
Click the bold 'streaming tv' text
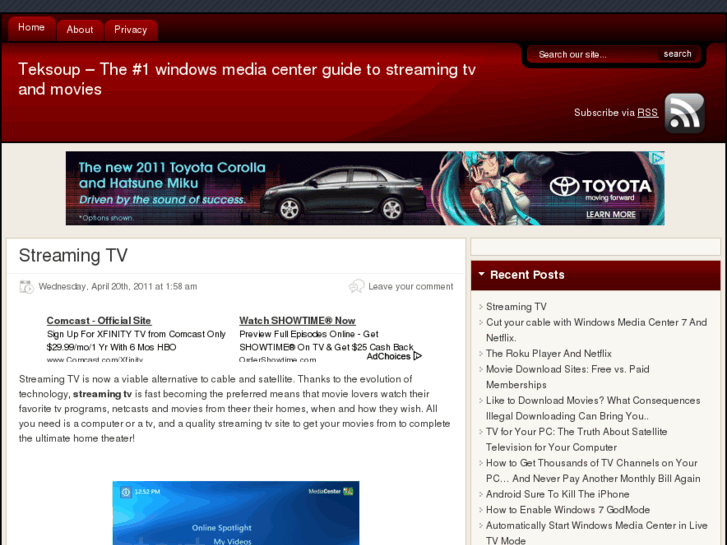102,394
